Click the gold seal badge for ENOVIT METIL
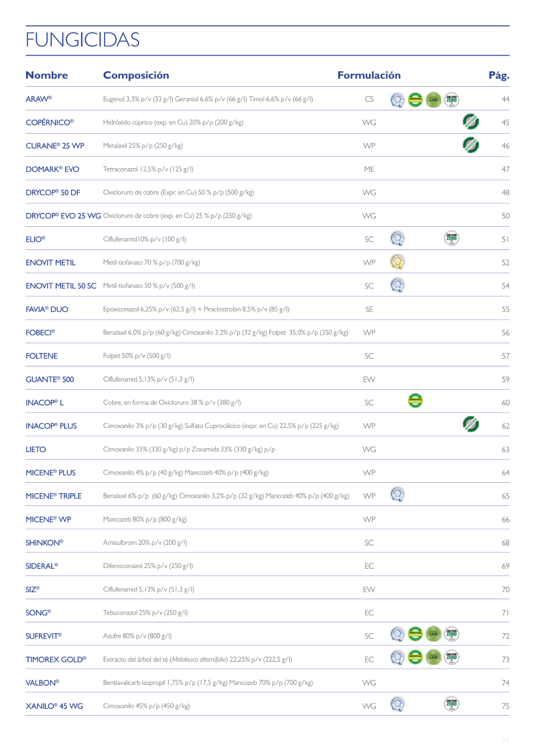Image resolution: width=535 pixels, height=756 pixels. (397, 262)
